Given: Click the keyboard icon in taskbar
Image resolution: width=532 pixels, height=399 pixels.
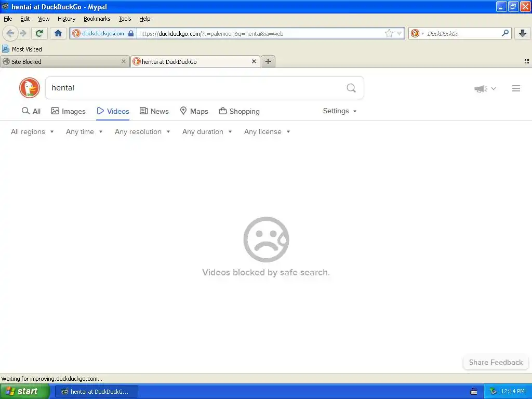Looking at the screenshot, I should coord(474,392).
